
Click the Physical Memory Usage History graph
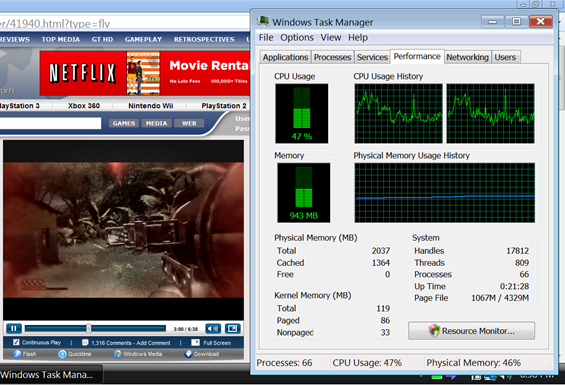[445, 192]
